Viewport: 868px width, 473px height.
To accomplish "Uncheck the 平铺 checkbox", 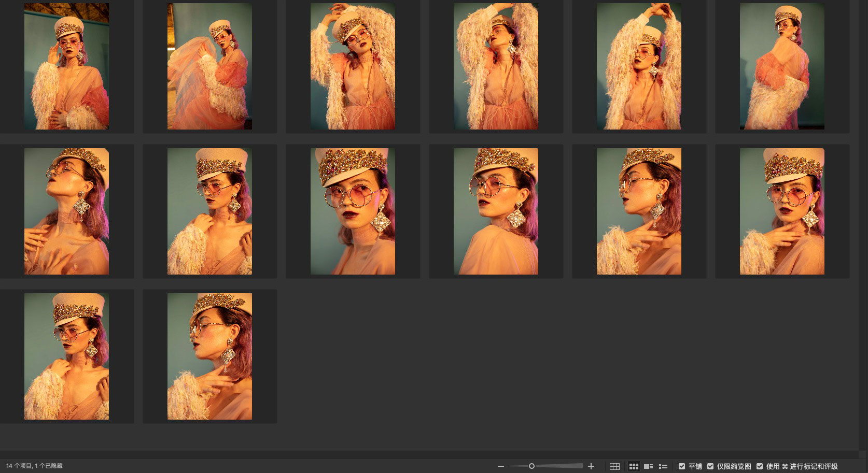I will click(682, 466).
